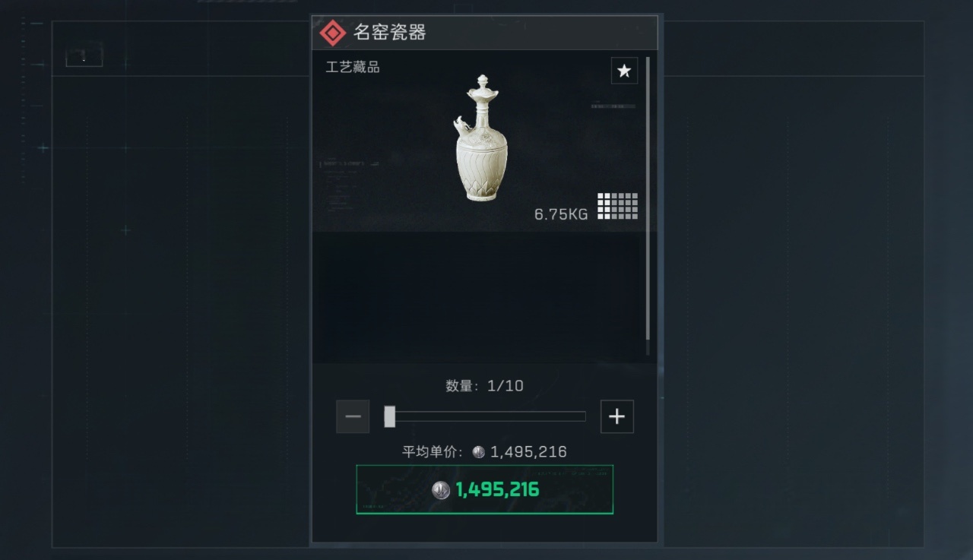Click the coin icon inside green price button
973x560 pixels.
click(441, 490)
